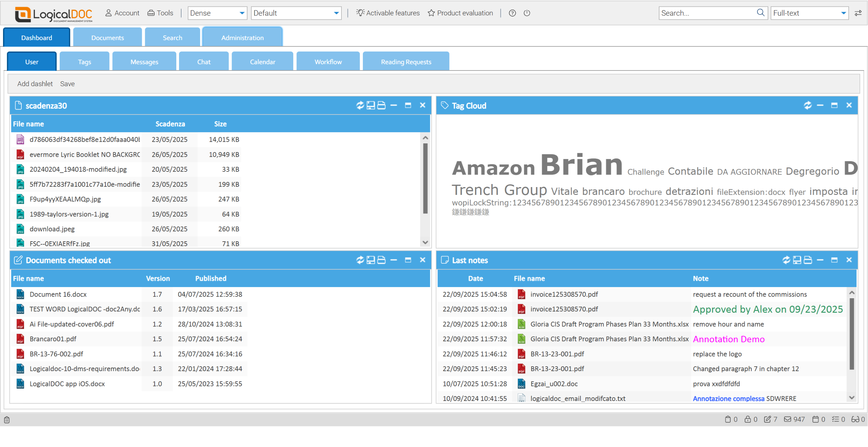Screen dimensions: 868x447
Task: Open the Default skin dropdown
Action: pos(336,13)
